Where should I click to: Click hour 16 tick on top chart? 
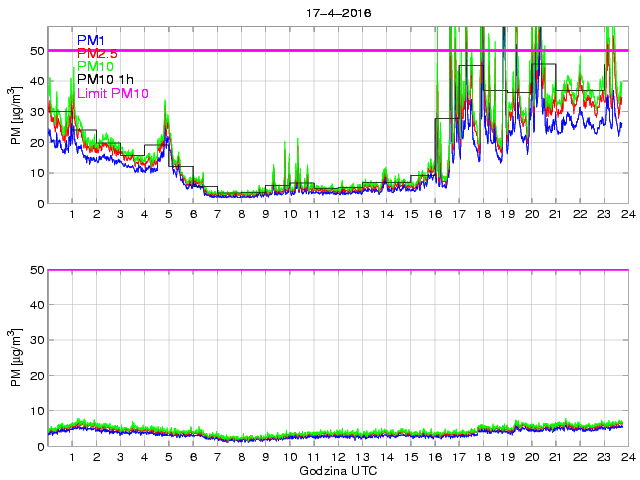(434, 214)
